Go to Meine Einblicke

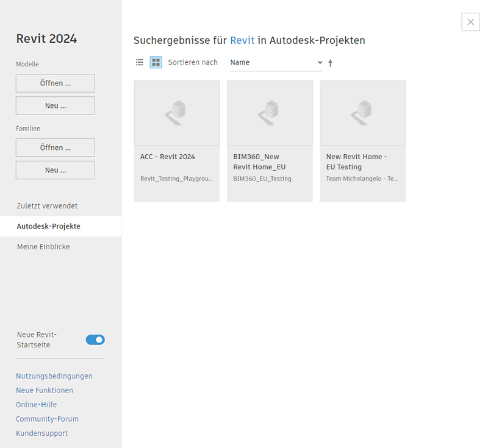point(43,247)
